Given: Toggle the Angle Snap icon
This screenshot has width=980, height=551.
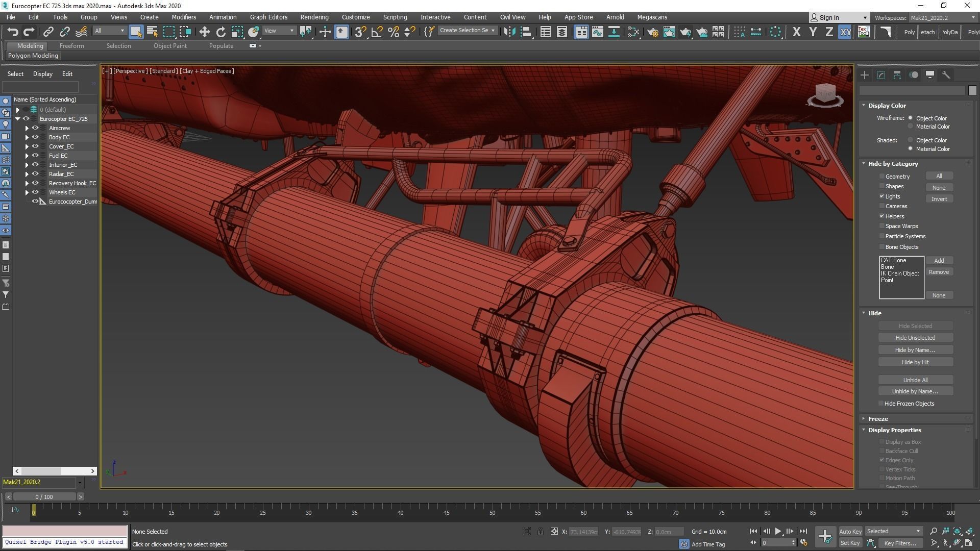Looking at the screenshot, I should tap(377, 32).
